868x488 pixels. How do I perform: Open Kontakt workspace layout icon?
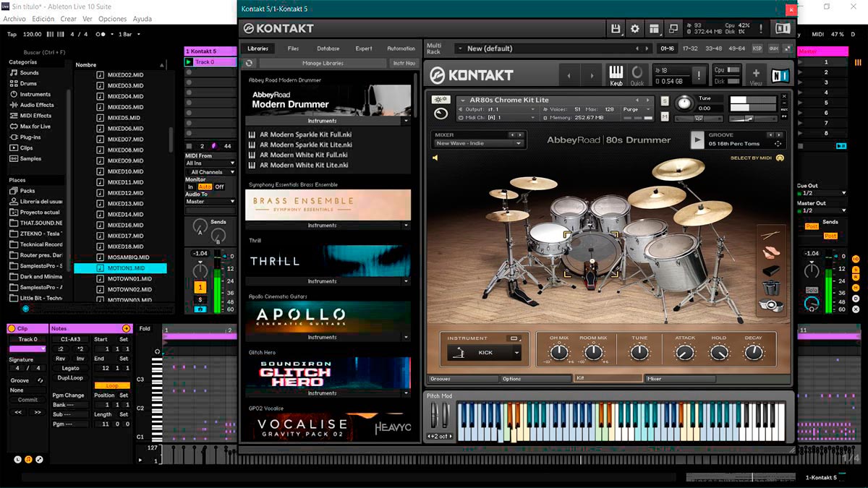(x=654, y=28)
